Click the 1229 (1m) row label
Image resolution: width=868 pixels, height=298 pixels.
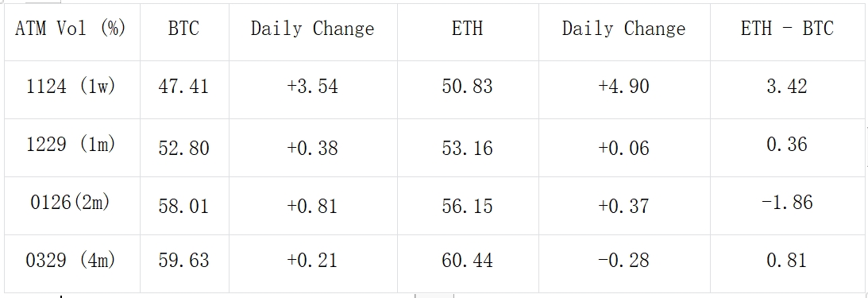point(72,148)
